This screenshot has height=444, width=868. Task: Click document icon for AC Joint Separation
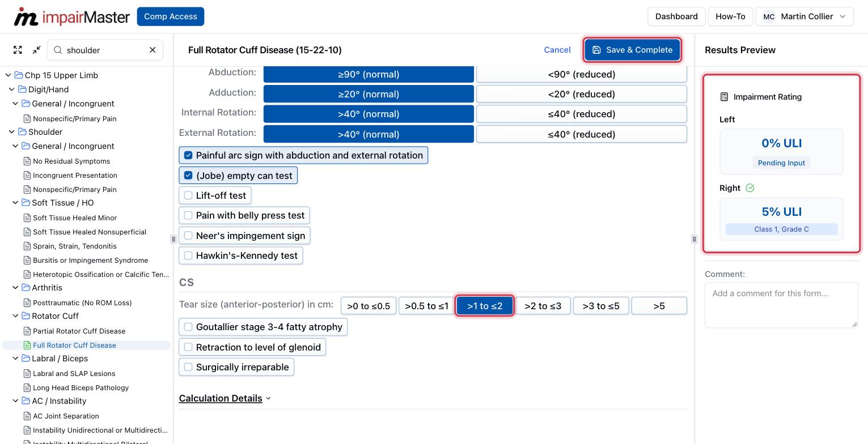coord(27,416)
